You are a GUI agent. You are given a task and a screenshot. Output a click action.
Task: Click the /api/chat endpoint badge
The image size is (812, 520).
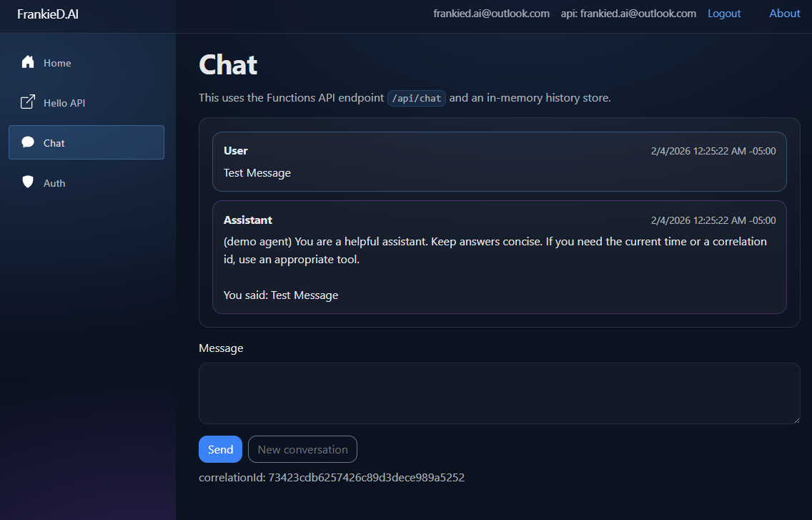pyautogui.click(x=416, y=98)
